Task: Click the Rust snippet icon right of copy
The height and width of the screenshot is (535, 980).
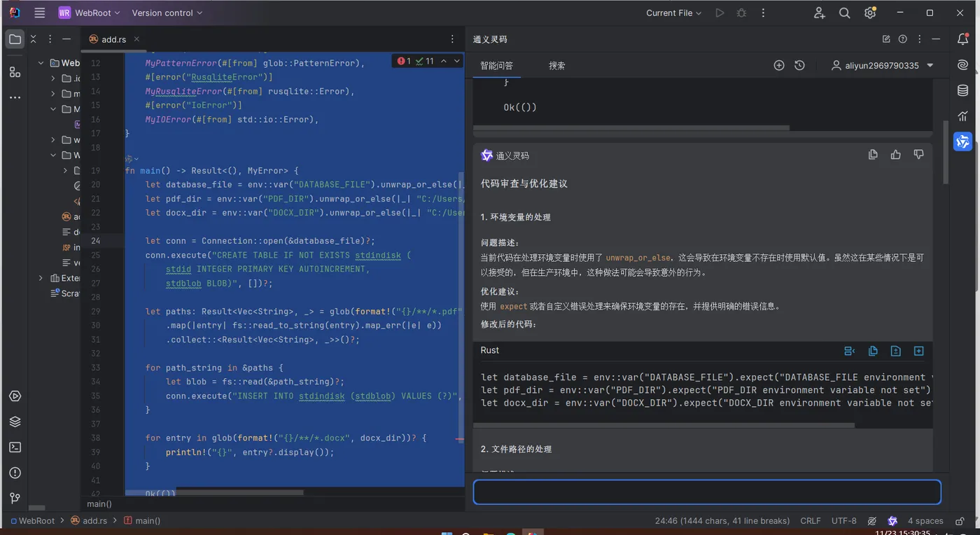Action: coord(895,351)
